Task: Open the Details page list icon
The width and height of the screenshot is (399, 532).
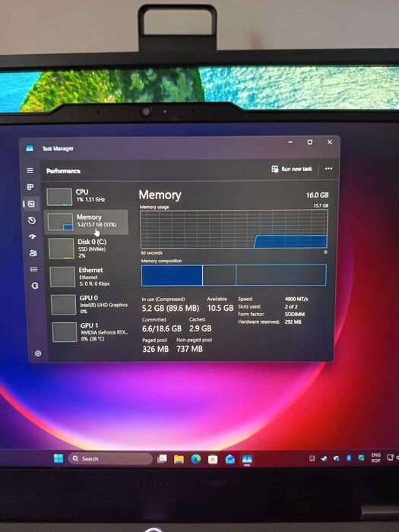Action: (34, 269)
